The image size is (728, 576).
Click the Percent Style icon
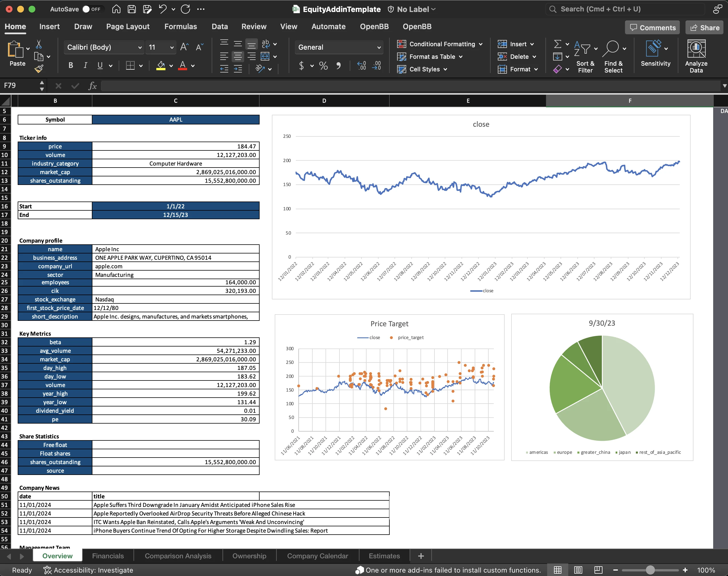[x=323, y=65]
